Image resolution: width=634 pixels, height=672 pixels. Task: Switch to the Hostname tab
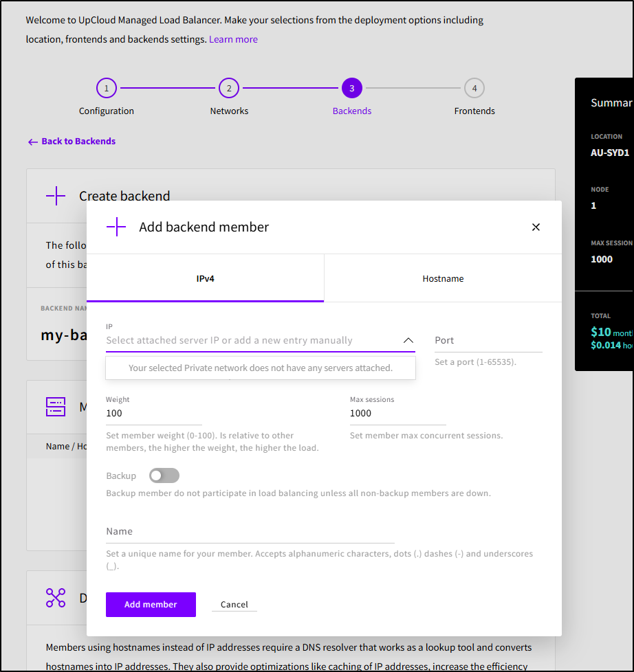click(x=443, y=279)
